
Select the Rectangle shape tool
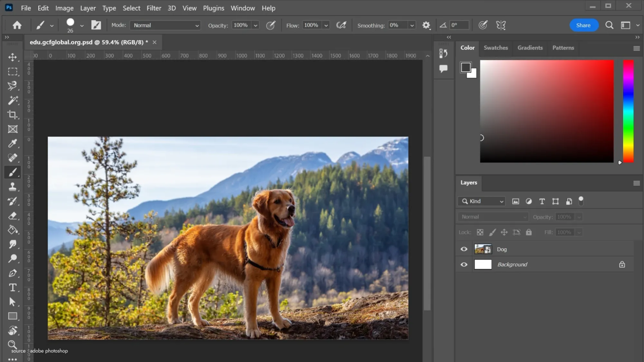click(x=13, y=316)
